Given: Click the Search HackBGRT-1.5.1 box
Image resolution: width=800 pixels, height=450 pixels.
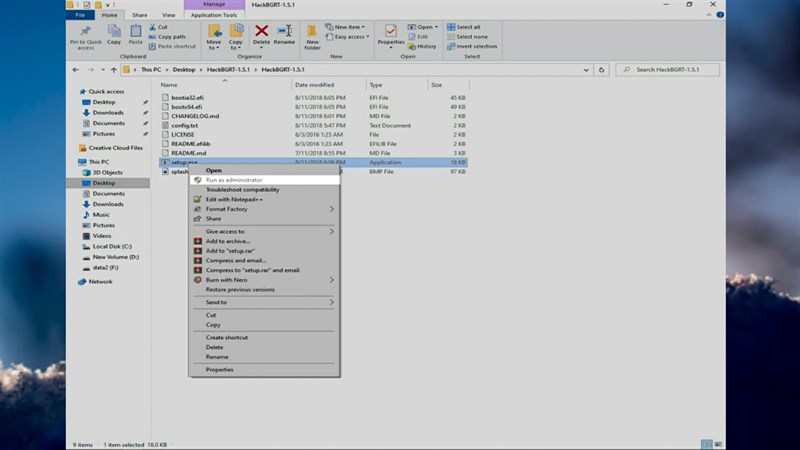Looking at the screenshot, I should tap(669, 70).
